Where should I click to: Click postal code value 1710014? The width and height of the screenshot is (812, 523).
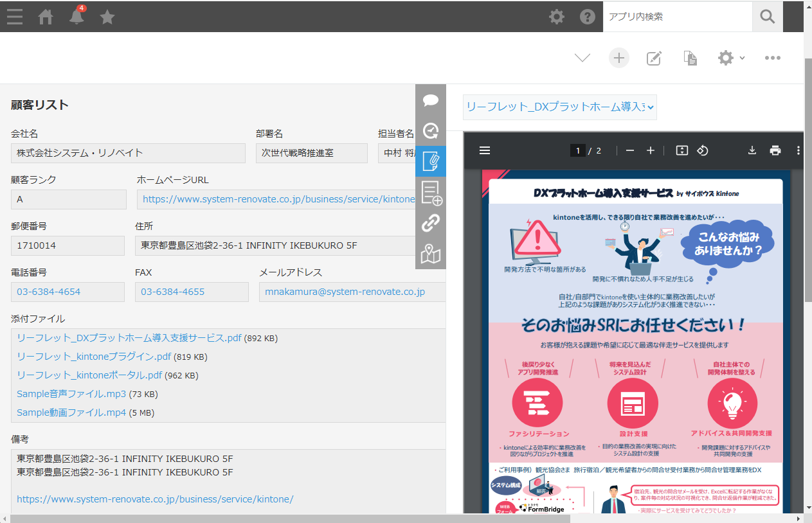pyautogui.click(x=68, y=245)
